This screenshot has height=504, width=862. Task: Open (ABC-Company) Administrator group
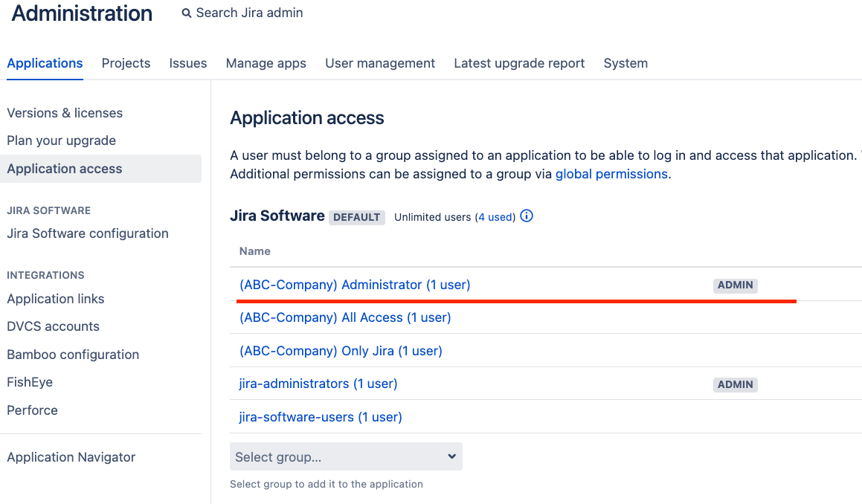[x=355, y=285]
